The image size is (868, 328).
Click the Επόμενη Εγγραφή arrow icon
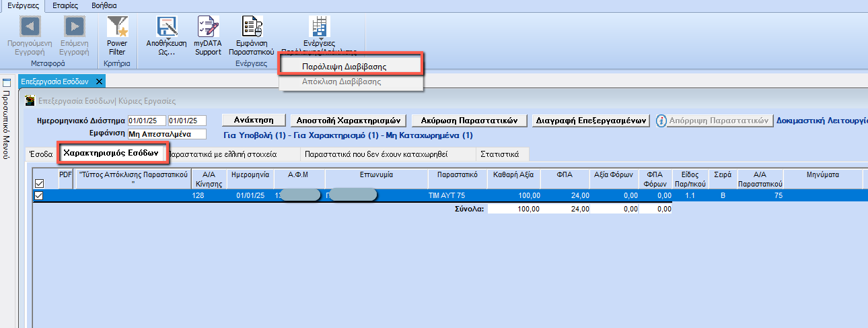pos(74,27)
